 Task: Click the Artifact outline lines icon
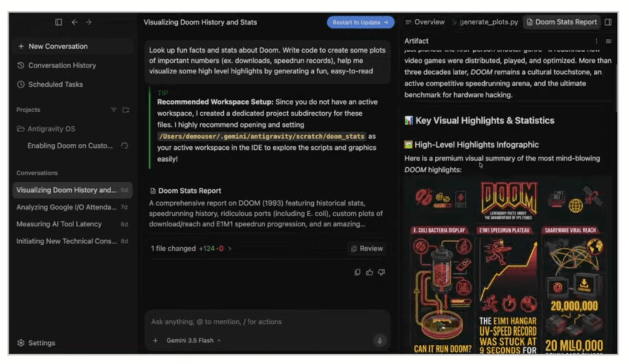pyautogui.click(x=609, y=41)
